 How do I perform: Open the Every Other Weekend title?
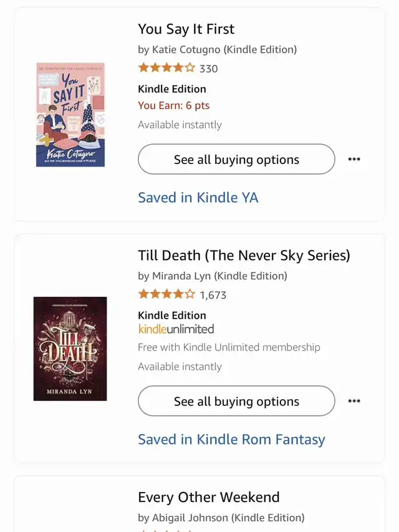point(209,498)
